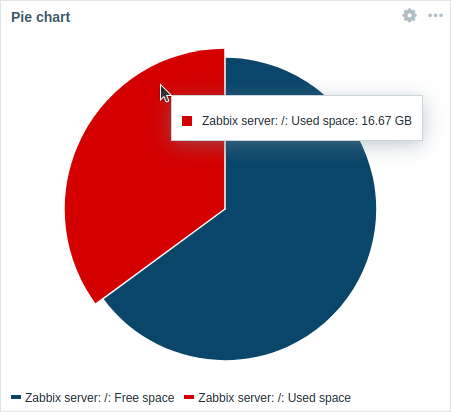Open the three-dots widget actions menu
451x412 pixels.
click(x=435, y=15)
